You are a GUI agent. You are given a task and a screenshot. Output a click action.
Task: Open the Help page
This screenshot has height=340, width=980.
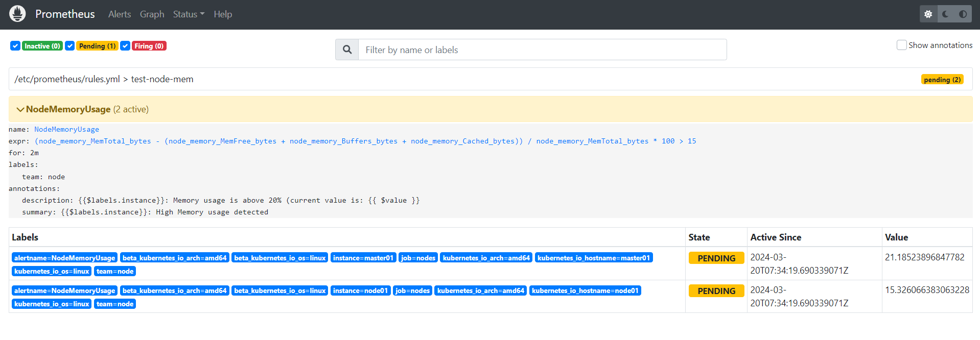[223, 14]
